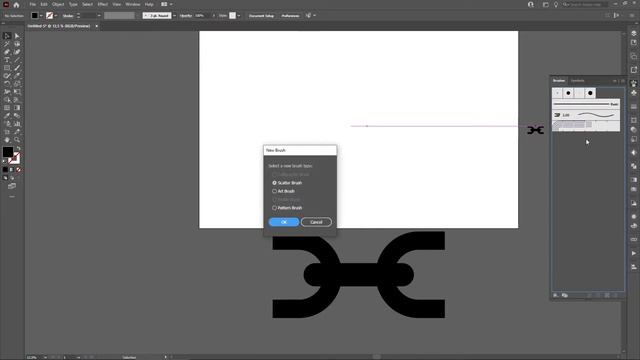Open brush definition dropdown

[x=174, y=16]
